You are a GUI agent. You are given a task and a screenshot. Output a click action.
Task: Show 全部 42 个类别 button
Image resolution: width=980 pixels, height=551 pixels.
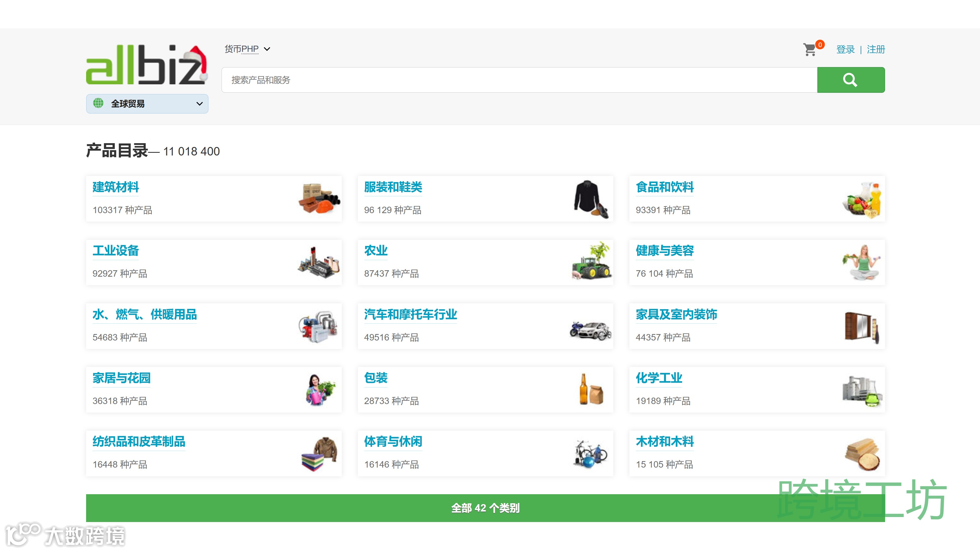[x=485, y=508]
